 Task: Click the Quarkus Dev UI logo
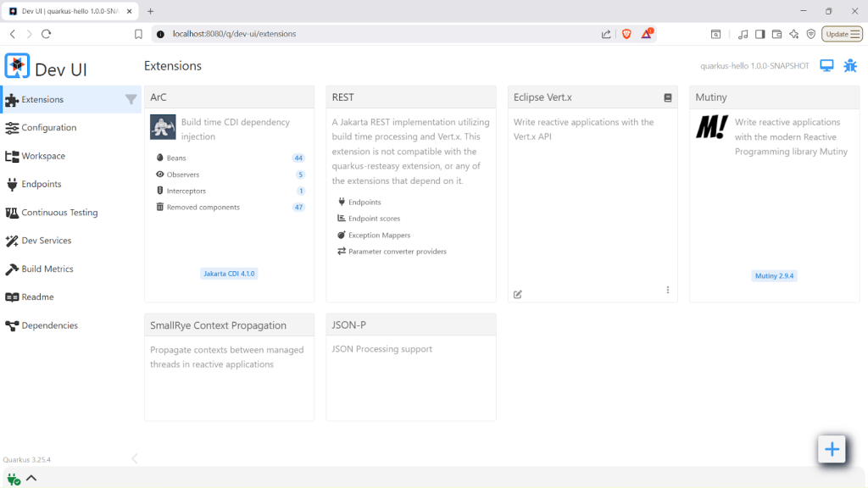[x=17, y=66]
